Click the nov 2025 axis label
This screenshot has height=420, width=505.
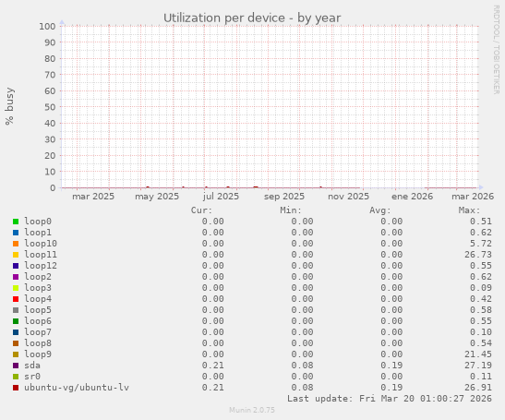(x=348, y=196)
